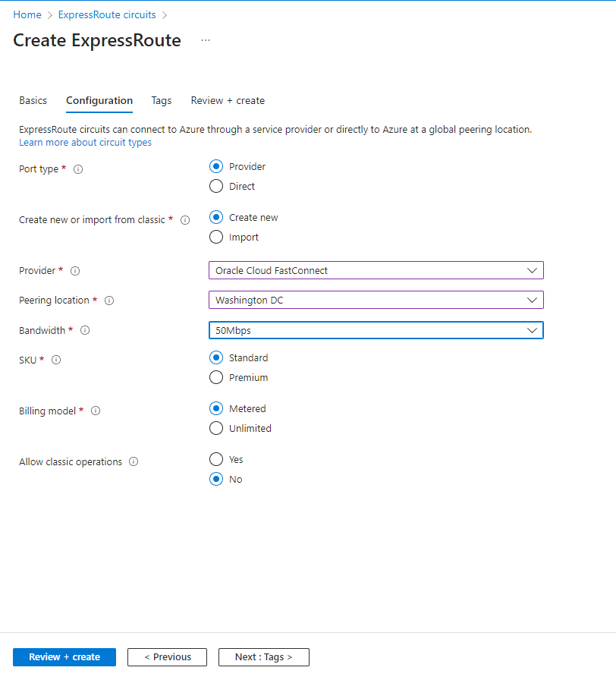Click the Provider field info icon
616x680 pixels.
coord(75,271)
